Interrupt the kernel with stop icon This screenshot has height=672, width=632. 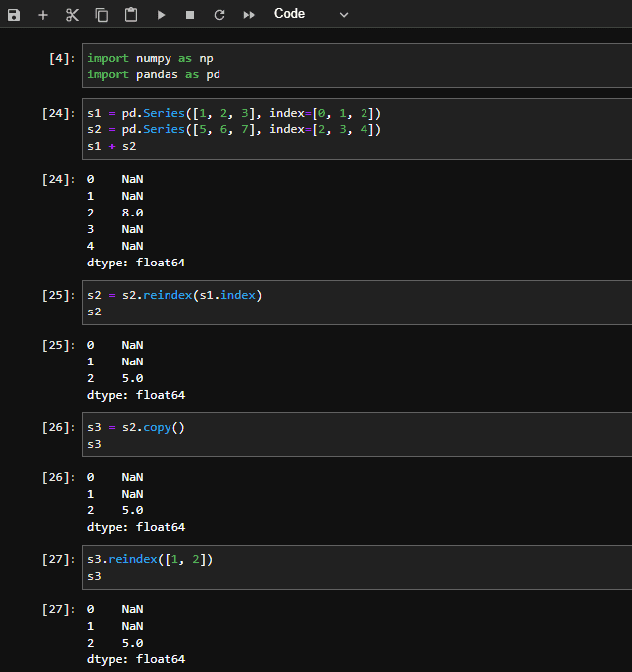(x=190, y=15)
